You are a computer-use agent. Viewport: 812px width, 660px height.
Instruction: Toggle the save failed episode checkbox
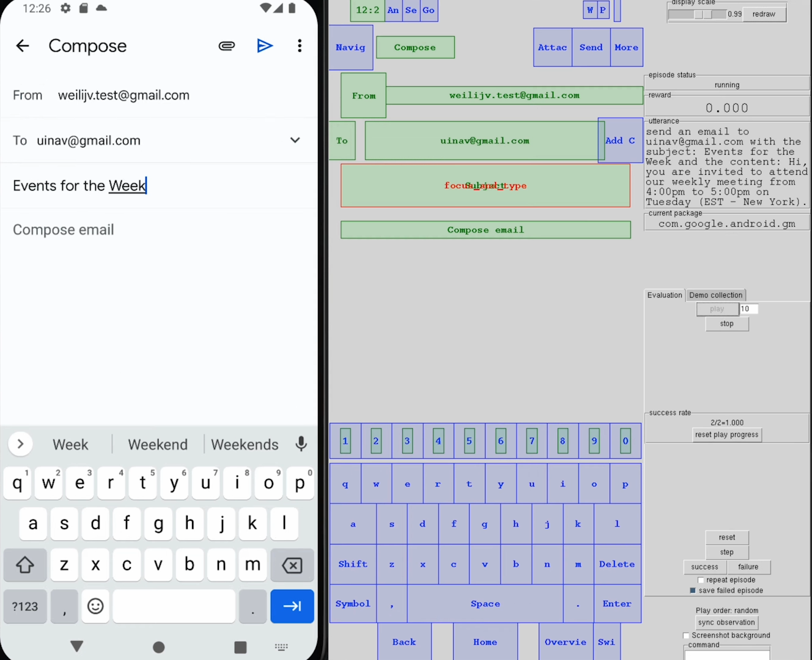(693, 590)
